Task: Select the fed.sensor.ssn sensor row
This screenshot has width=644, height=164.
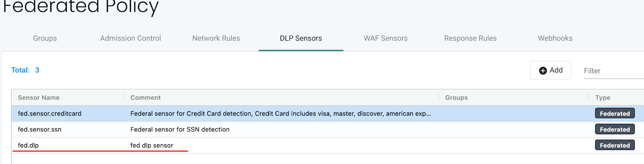Action: click(x=39, y=129)
